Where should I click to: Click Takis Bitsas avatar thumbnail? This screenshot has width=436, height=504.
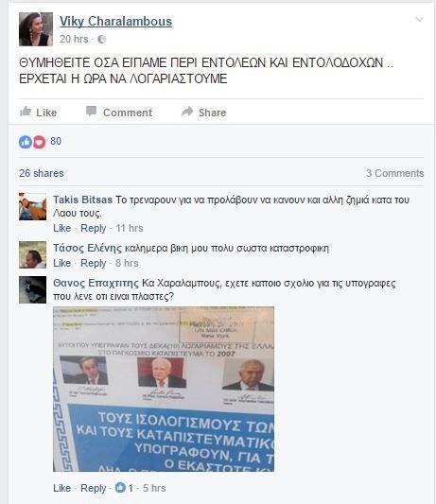(32, 206)
